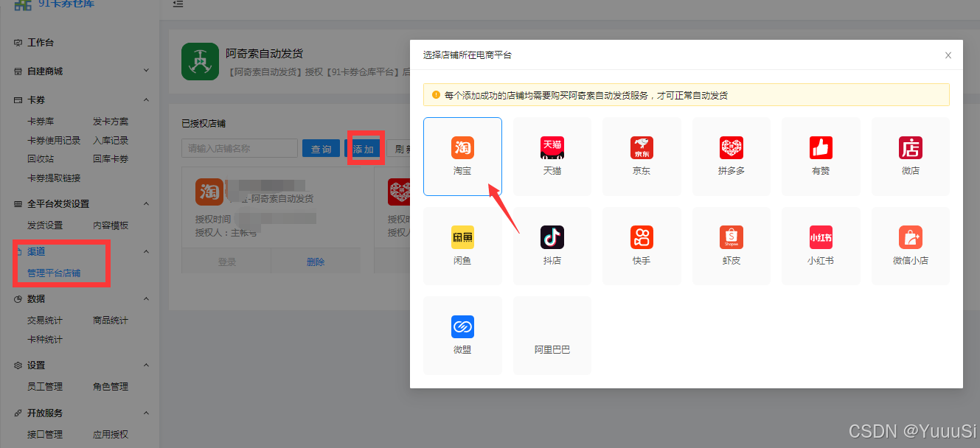The width and height of the screenshot is (980, 448).
Task: Click the 店铺名称 search input field
Action: [x=240, y=148]
